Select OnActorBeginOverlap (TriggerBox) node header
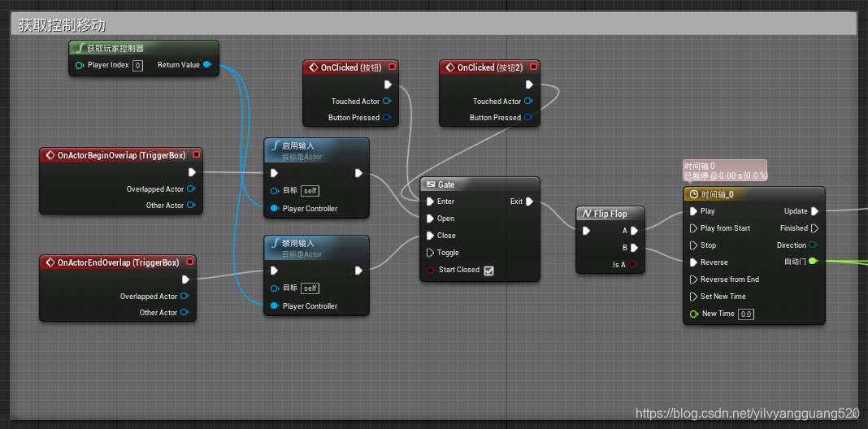 pyautogui.click(x=120, y=155)
